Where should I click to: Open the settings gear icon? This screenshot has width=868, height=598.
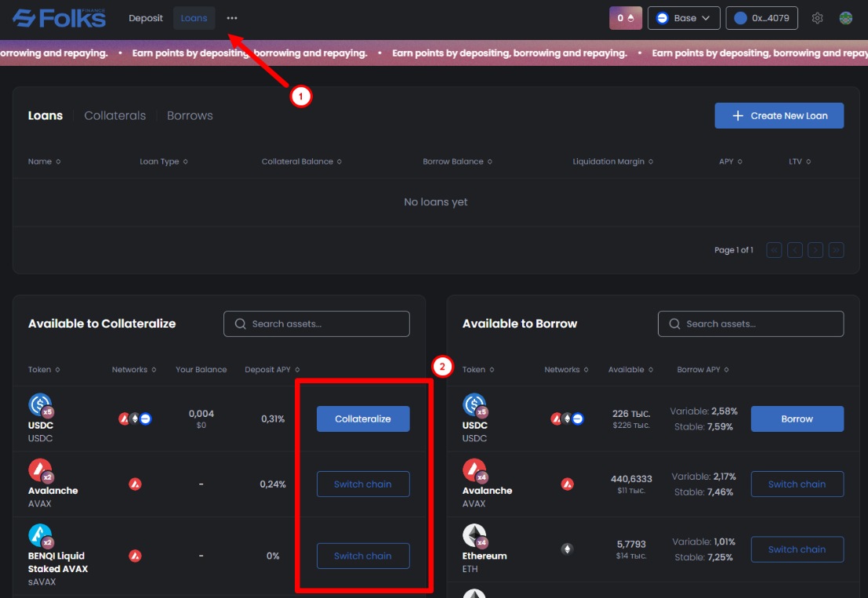(x=817, y=18)
